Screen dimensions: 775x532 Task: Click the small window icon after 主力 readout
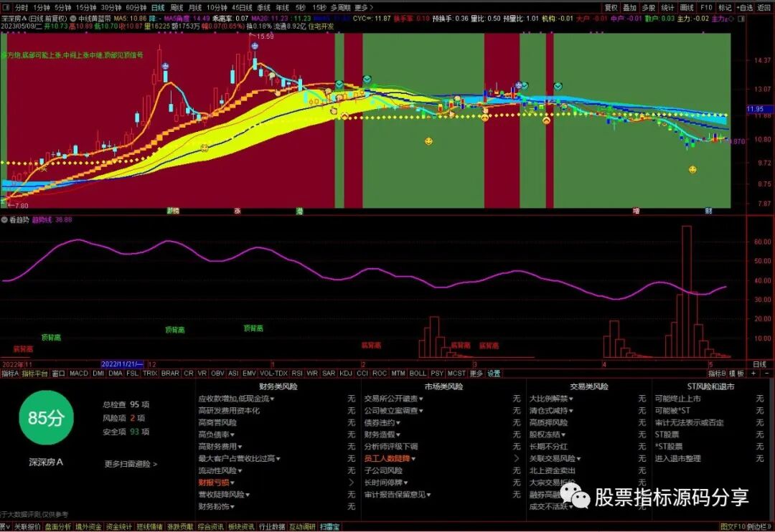click(741, 19)
